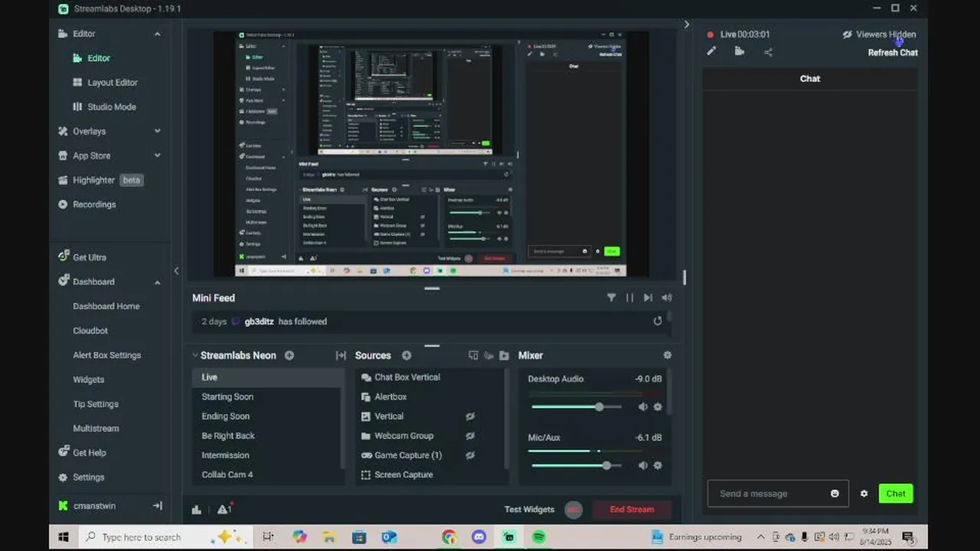Click Get Ultra
Viewport: 980px width, 551px height.
click(90, 257)
